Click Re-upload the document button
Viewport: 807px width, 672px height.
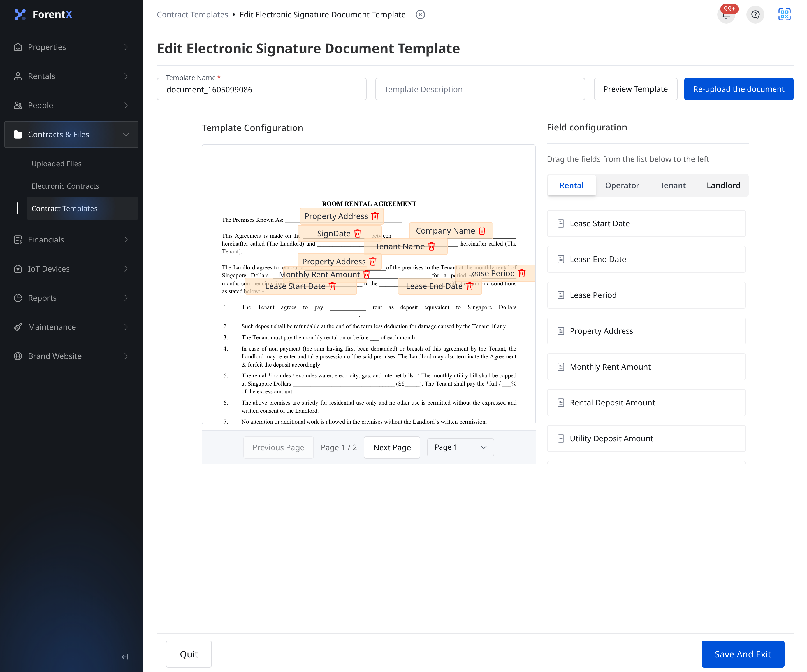739,89
